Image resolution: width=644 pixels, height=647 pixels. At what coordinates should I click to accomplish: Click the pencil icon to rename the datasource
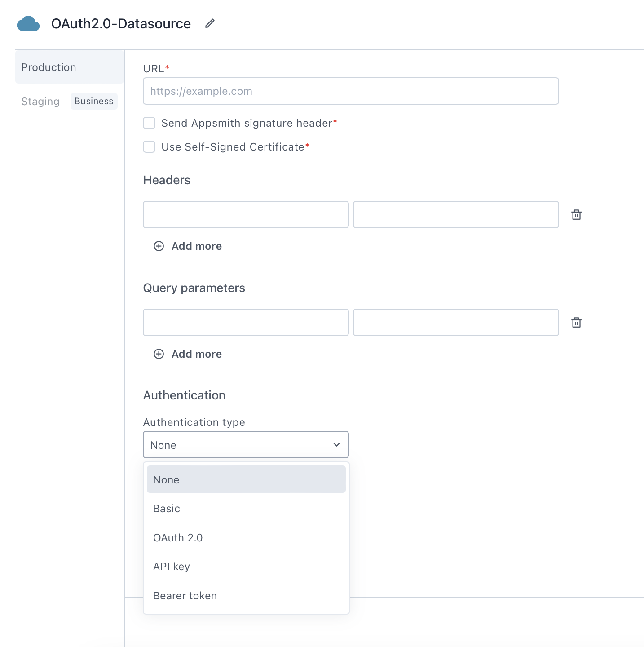pyautogui.click(x=209, y=23)
